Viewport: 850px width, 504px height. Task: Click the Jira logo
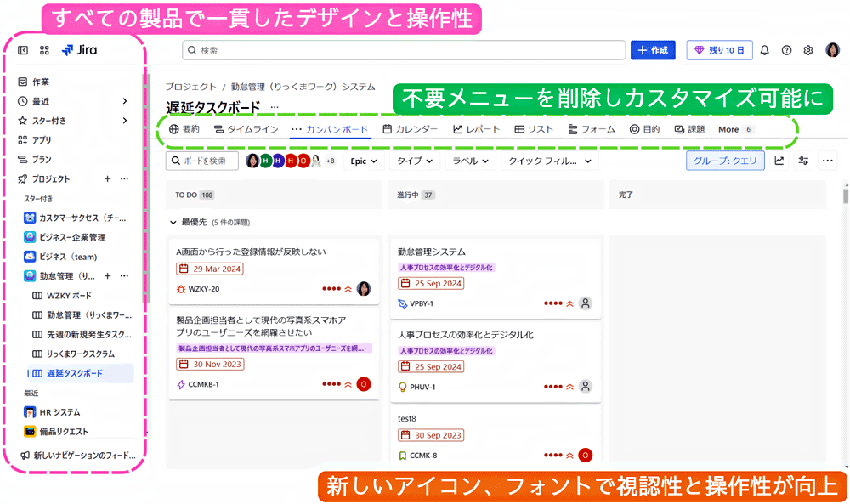pyautogui.click(x=79, y=50)
